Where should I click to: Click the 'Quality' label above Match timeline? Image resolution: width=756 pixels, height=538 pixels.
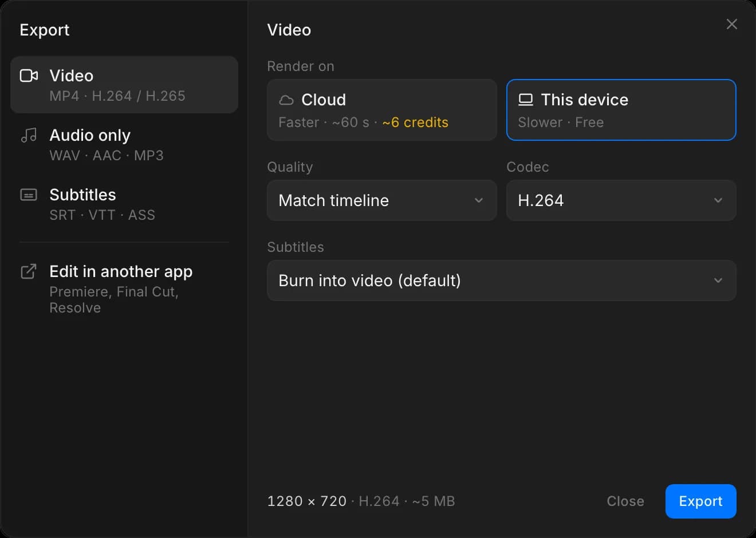tap(290, 167)
